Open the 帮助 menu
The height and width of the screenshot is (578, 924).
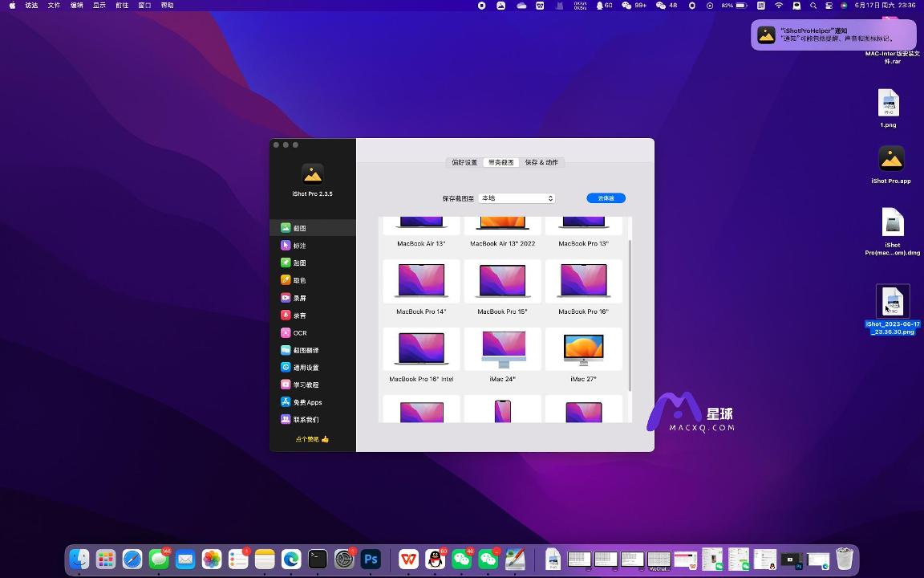[168, 6]
